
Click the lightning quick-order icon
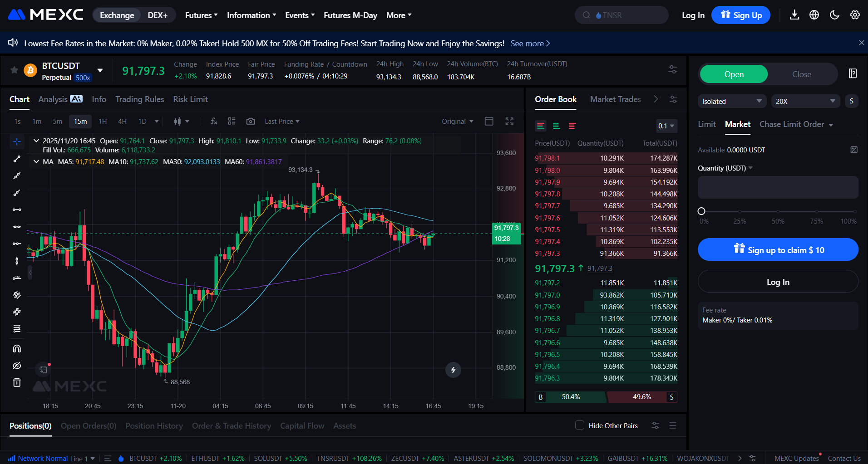[x=453, y=370]
